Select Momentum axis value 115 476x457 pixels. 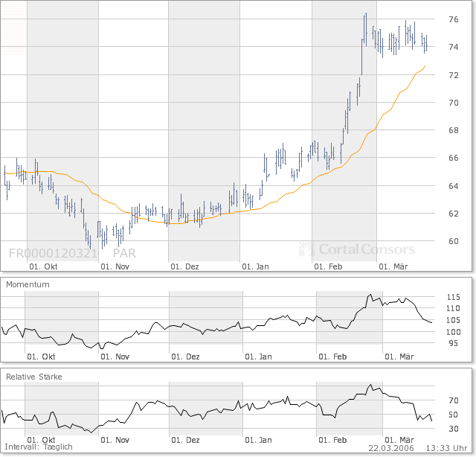pyautogui.click(x=453, y=297)
